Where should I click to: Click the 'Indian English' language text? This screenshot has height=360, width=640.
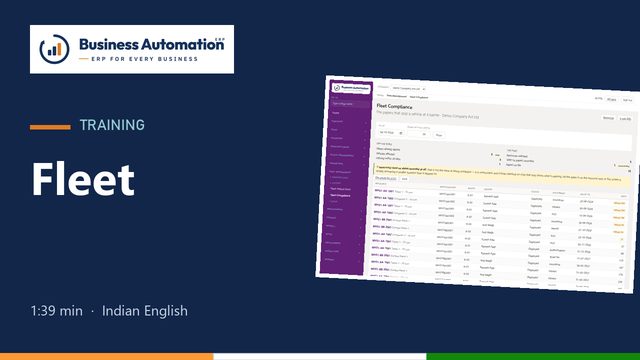145,311
